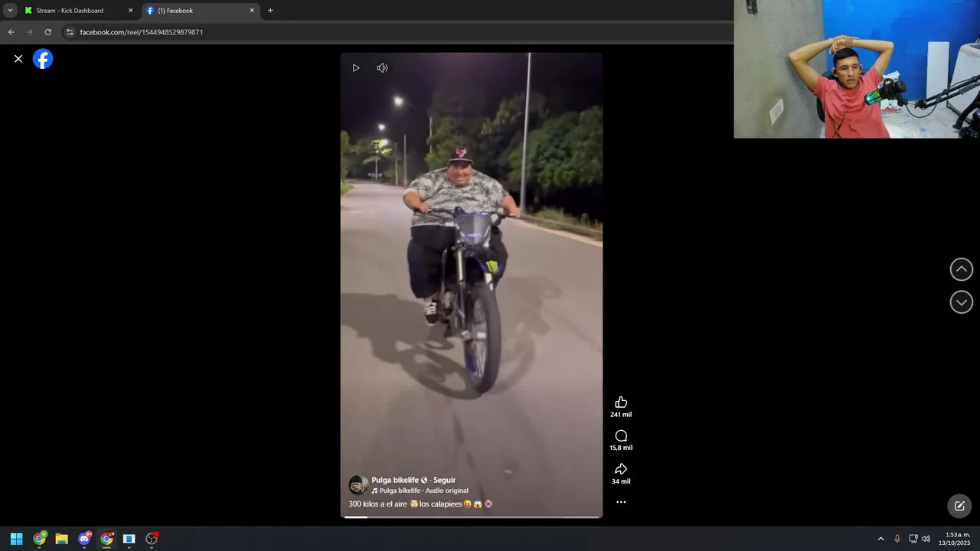980x551 pixels.
Task: Expand hidden system tray icons
Action: point(880,539)
